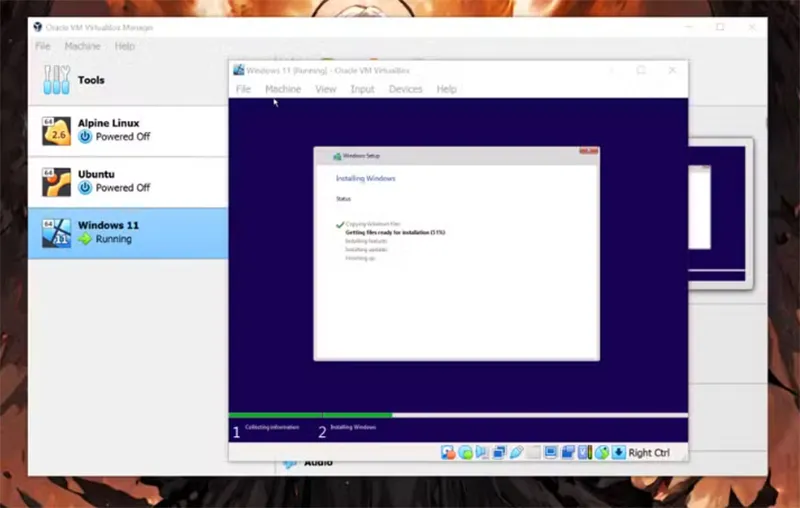The image size is (800, 508).
Task: Open File menu in VirtualBox Manager
Action: point(43,46)
